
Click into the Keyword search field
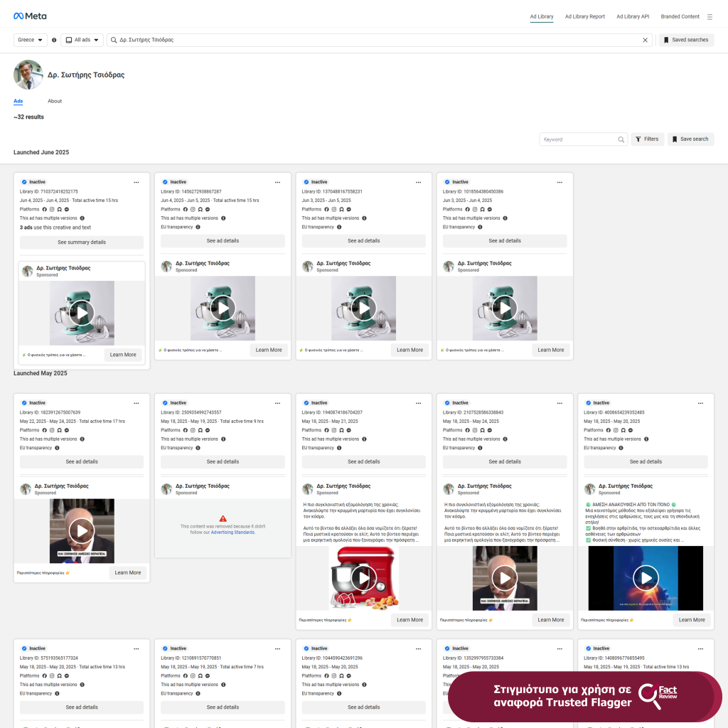click(x=577, y=139)
